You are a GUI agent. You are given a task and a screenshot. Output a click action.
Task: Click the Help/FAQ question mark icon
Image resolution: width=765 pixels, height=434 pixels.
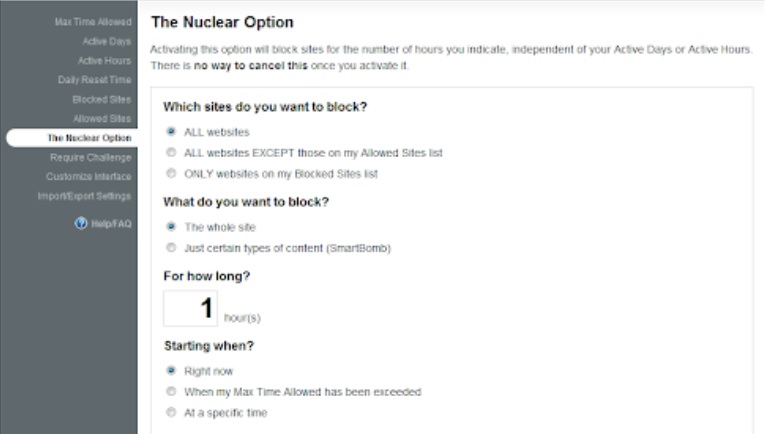pos(81,223)
